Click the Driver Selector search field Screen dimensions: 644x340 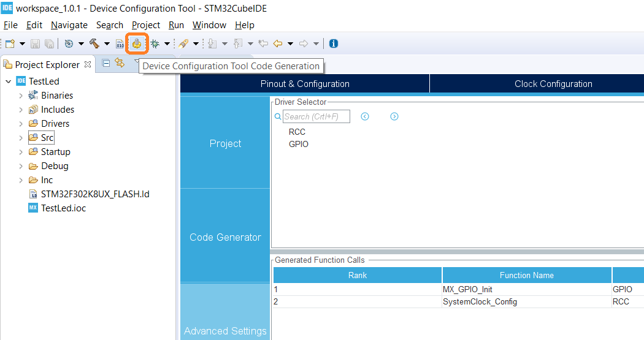[316, 116]
